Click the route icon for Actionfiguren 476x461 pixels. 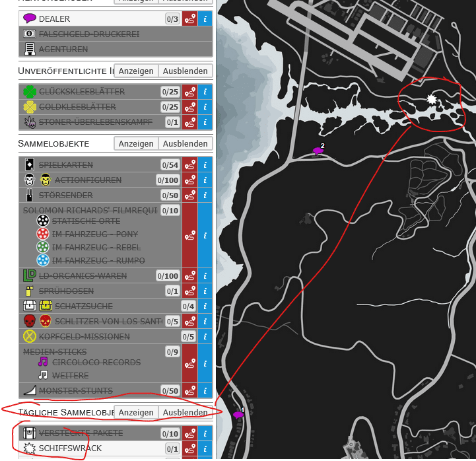coord(189,180)
